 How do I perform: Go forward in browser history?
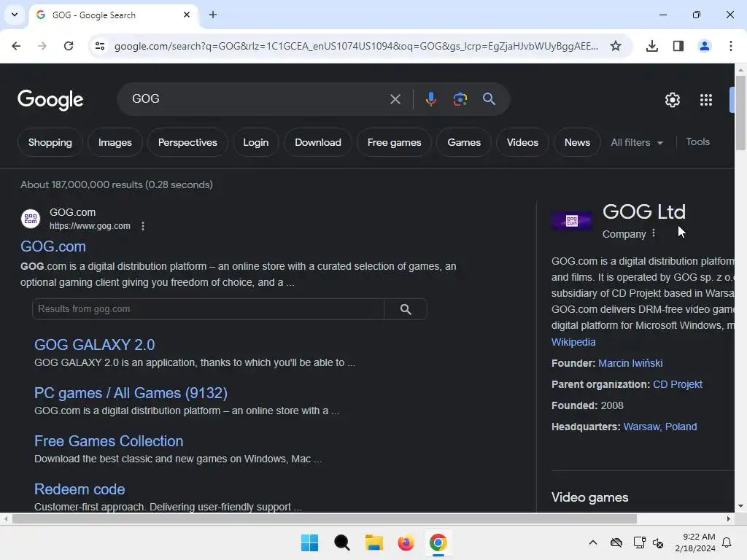42,46
